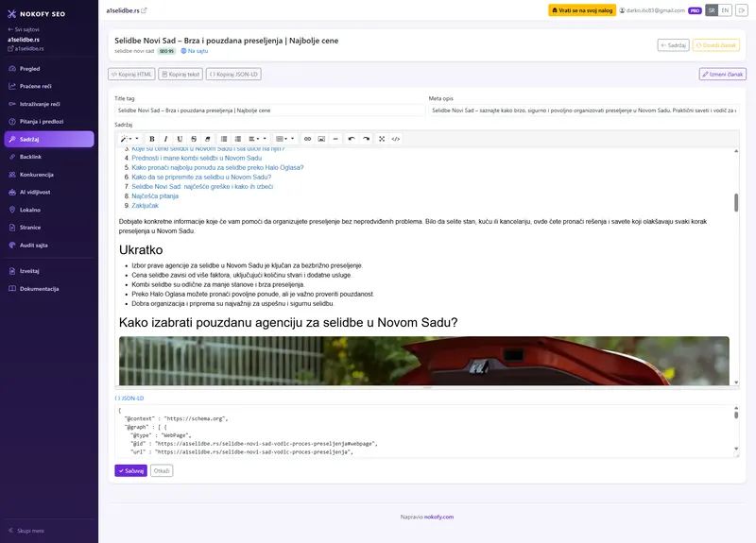
Task: Click the logout icon at top right
Action: [x=741, y=10]
